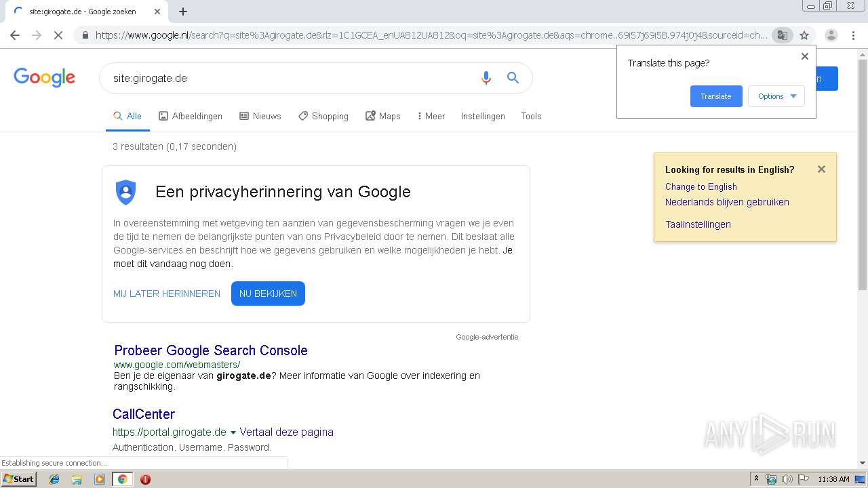
Task: Open the translate Options dropdown
Action: [x=776, y=96]
